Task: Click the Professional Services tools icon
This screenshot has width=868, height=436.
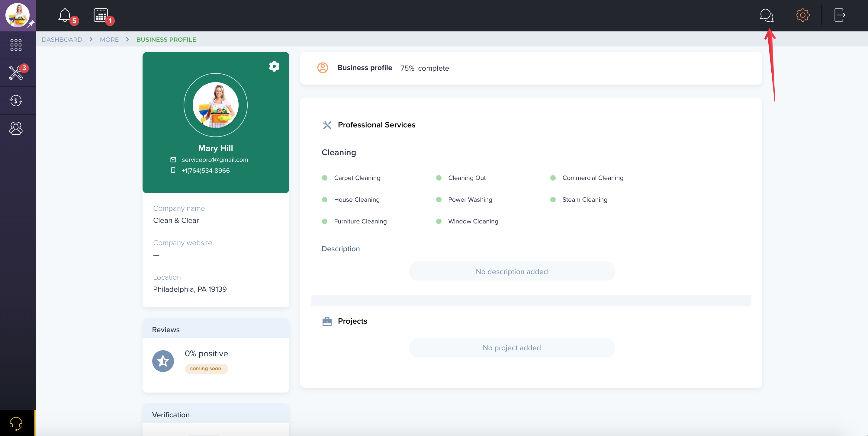Action: 327,125
